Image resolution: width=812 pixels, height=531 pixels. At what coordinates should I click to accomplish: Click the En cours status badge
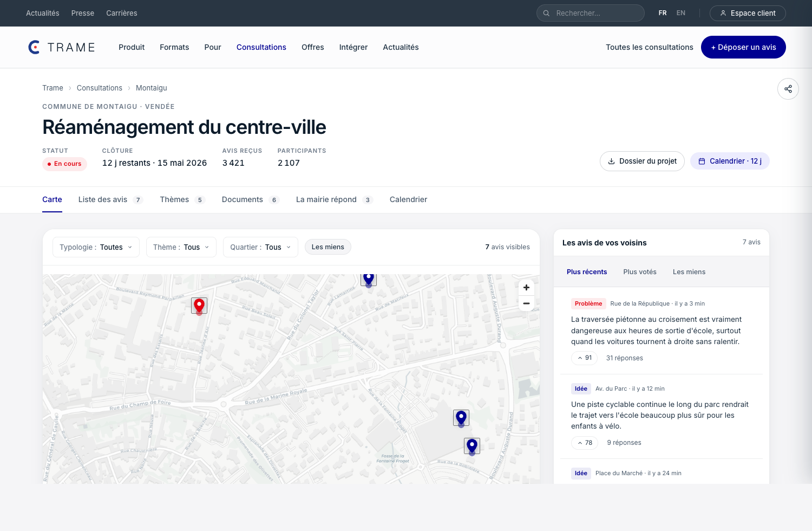tap(64, 164)
